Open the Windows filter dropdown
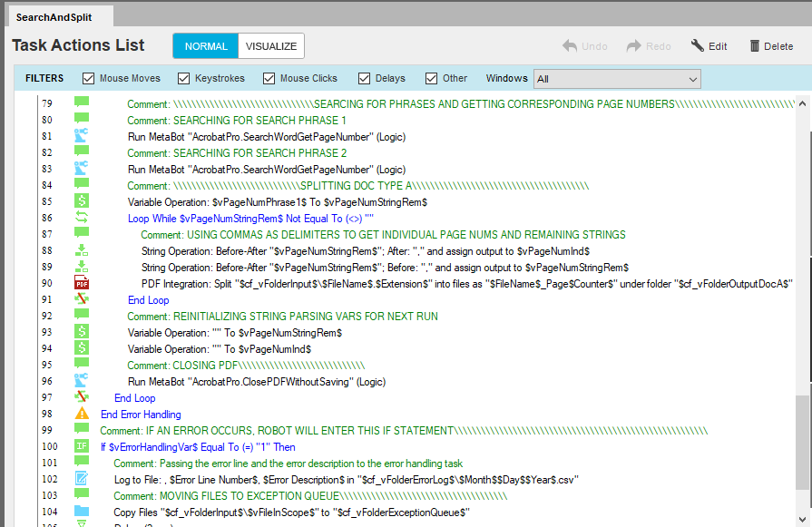The width and height of the screenshot is (812, 527). [x=617, y=79]
